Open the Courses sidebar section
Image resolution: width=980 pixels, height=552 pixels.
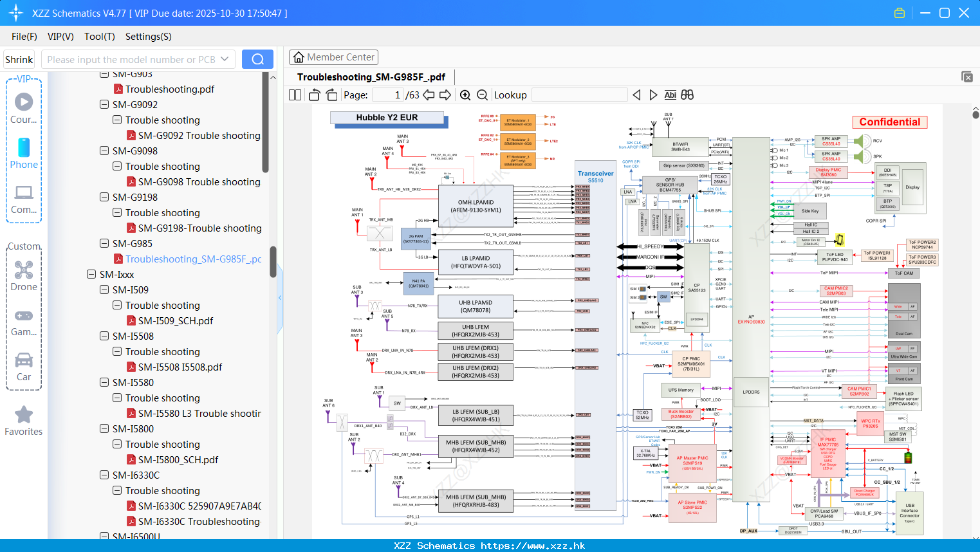tap(24, 109)
